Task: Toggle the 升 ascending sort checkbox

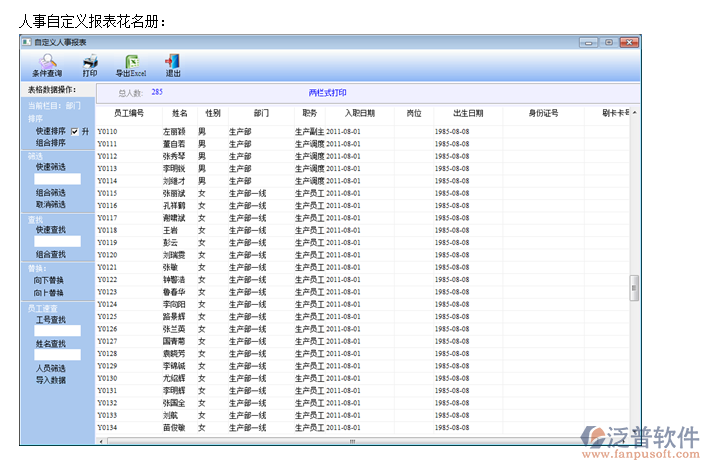Action: click(74, 131)
